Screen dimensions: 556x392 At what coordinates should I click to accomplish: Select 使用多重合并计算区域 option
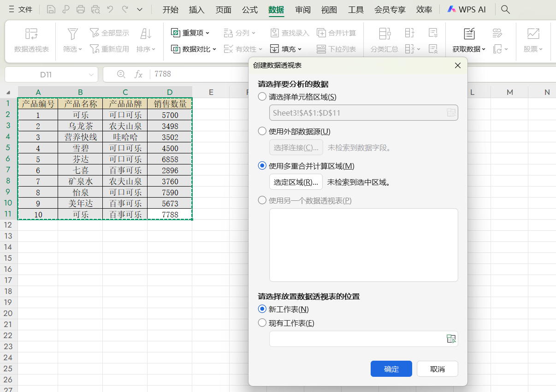(x=261, y=166)
